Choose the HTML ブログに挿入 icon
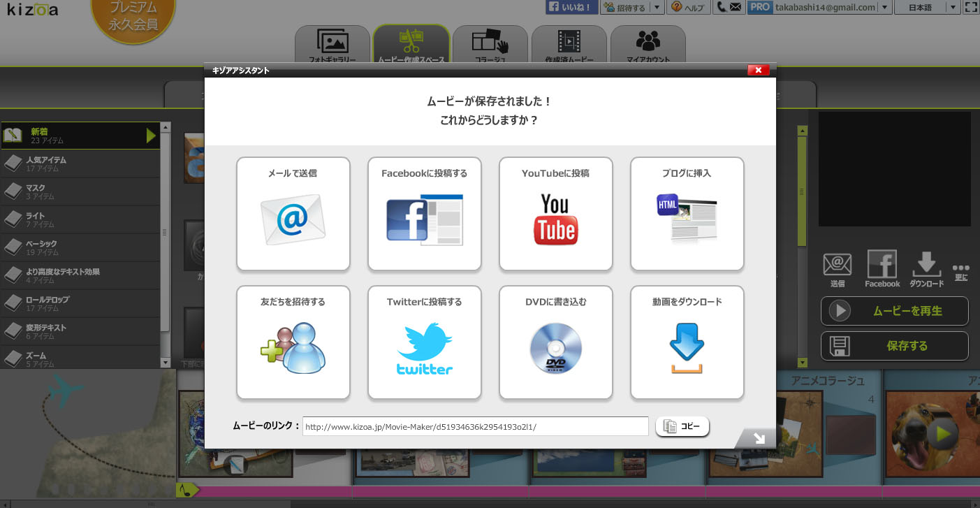Screen dimensions: 980x508 tap(687, 219)
